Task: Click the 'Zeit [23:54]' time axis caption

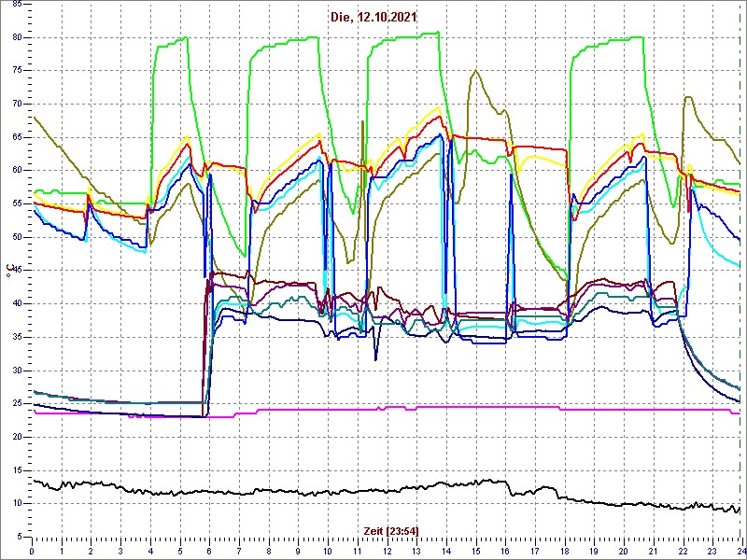Action: 391,531
